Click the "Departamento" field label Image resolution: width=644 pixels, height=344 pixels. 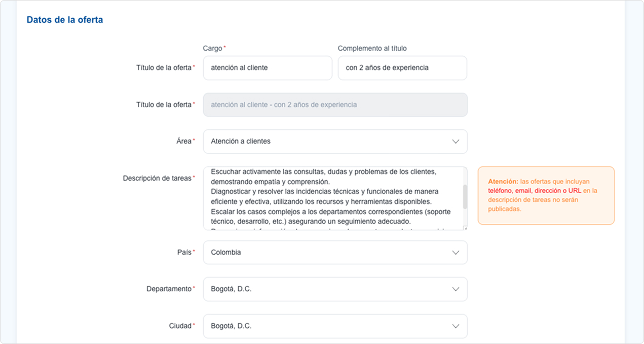click(169, 289)
